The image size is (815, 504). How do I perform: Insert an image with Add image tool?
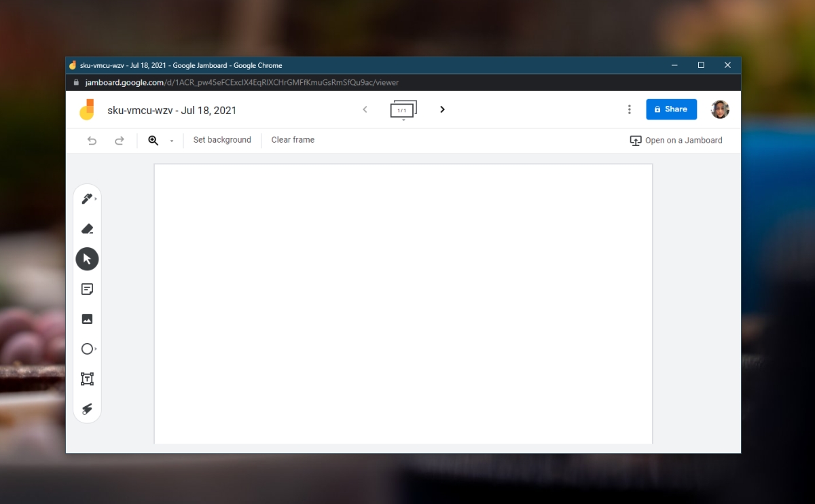(x=87, y=319)
